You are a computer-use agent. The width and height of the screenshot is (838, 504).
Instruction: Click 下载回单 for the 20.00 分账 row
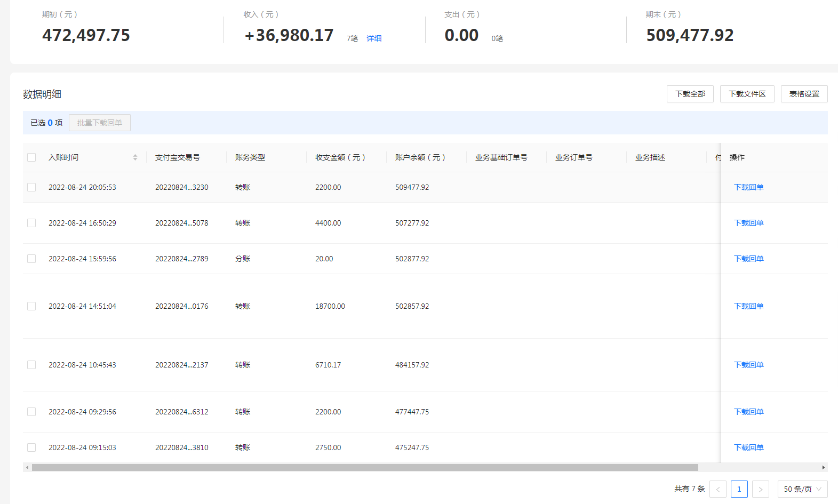748,259
